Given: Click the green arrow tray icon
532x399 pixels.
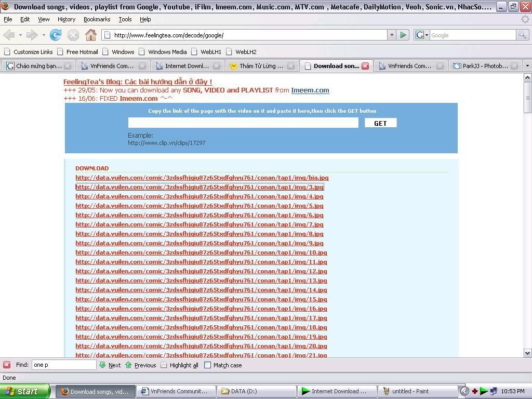Looking at the screenshot, I should pos(484,391).
